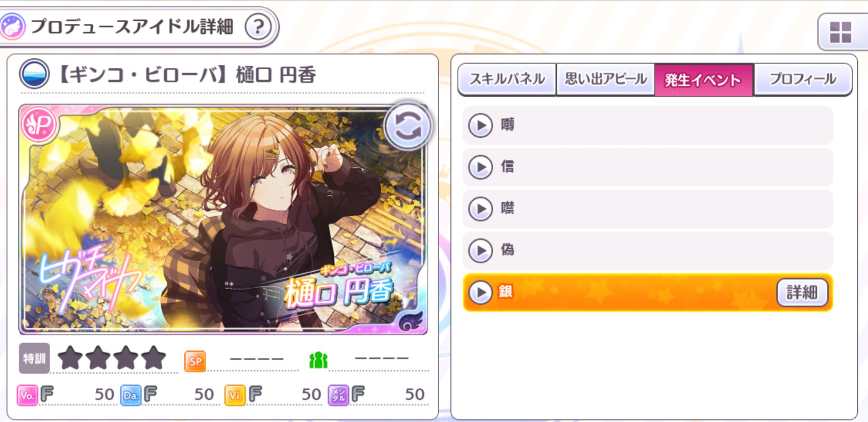This screenshot has height=422, width=868.
Task: Switch to the 思い出アピール tab
Action: (606, 80)
